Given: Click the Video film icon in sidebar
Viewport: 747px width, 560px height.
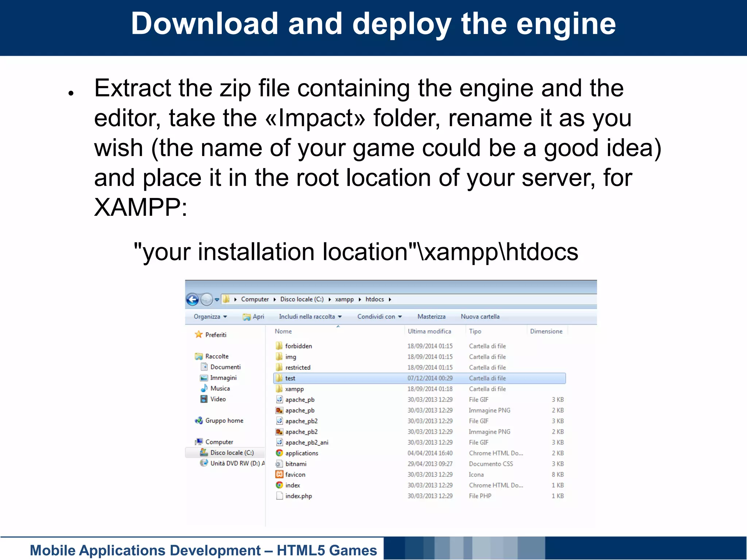Looking at the screenshot, I should tap(204, 399).
